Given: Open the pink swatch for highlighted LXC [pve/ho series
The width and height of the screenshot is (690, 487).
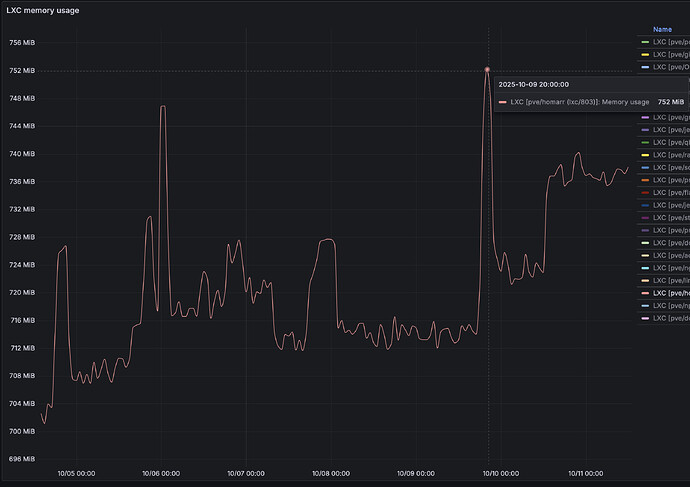Looking at the screenshot, I should coord(645,293).
